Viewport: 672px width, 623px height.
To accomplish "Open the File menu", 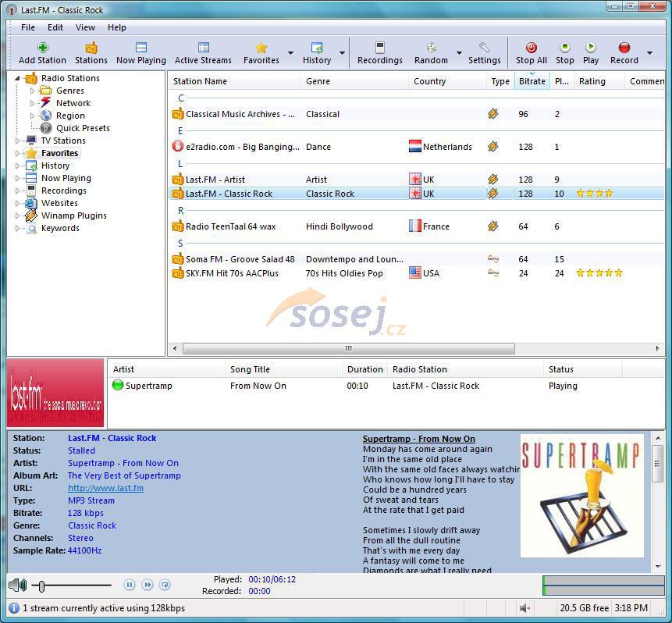I will click(28, 27).
